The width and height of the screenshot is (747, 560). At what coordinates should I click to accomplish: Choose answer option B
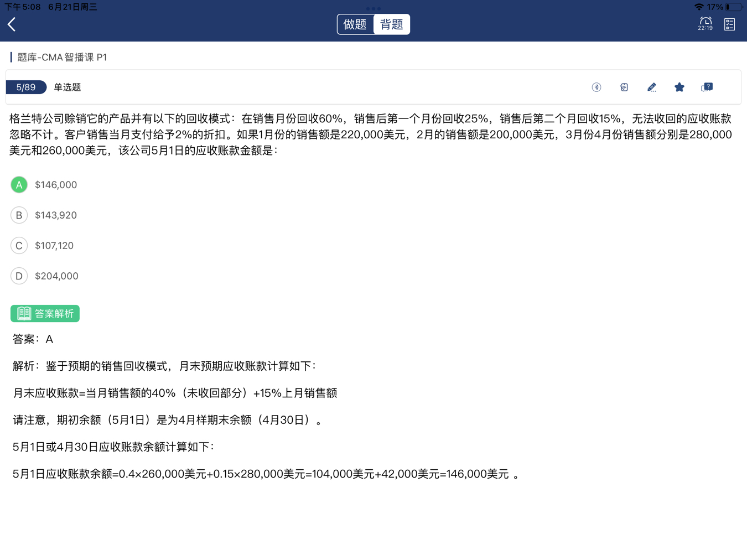point(19,215)
